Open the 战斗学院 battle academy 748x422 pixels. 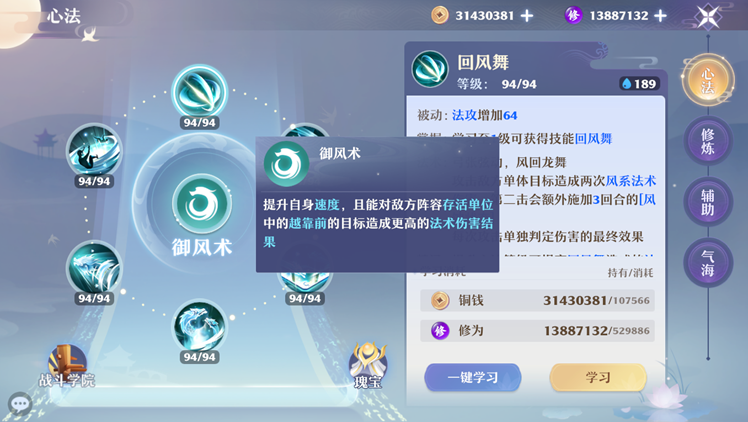[x=67, y=367]
